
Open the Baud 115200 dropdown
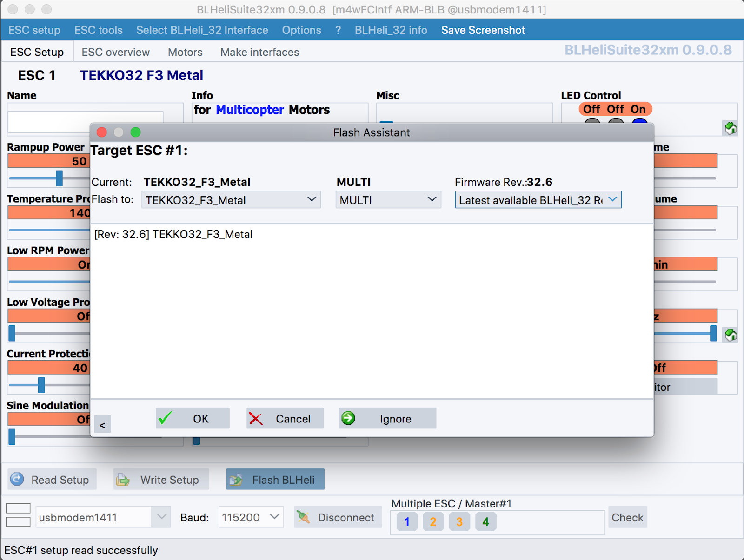pyautogui.click(x=251, y=517)
